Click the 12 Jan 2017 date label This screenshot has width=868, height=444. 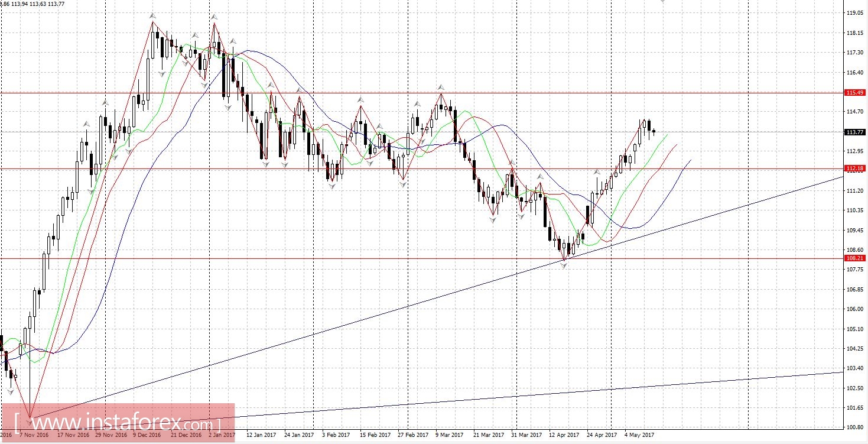pyautogui.click(x=261, y=435)
